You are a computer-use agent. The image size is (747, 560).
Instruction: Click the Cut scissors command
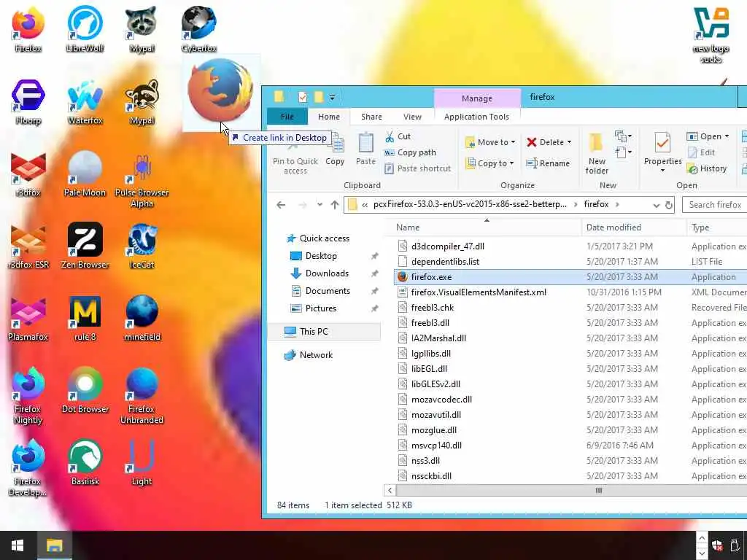coord(398,136)
